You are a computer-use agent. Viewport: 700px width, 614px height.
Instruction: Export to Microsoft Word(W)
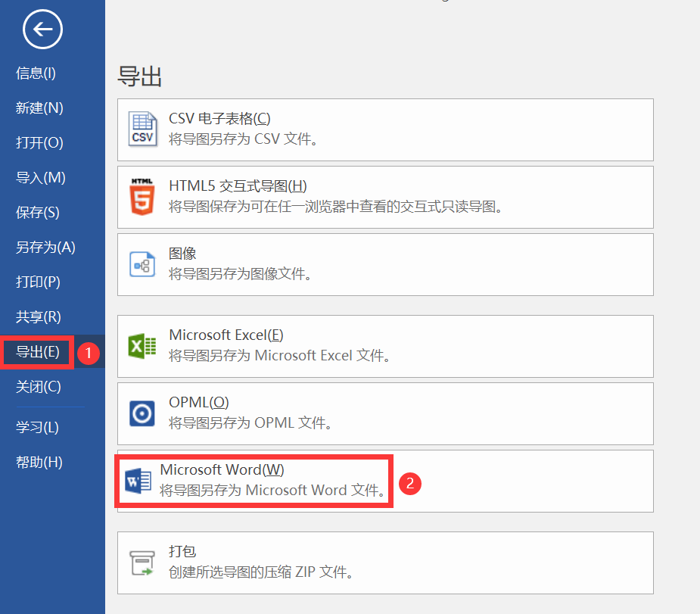pyautogui.click(x=385, y=481)
